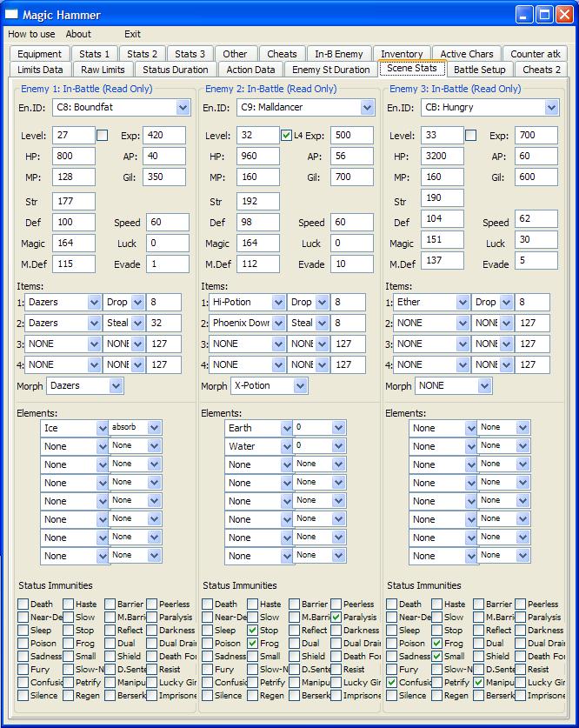Toggle Enemy 2 Paralysis immunity checkbox
Screen dimensions: 579x728
coord(336,617)
